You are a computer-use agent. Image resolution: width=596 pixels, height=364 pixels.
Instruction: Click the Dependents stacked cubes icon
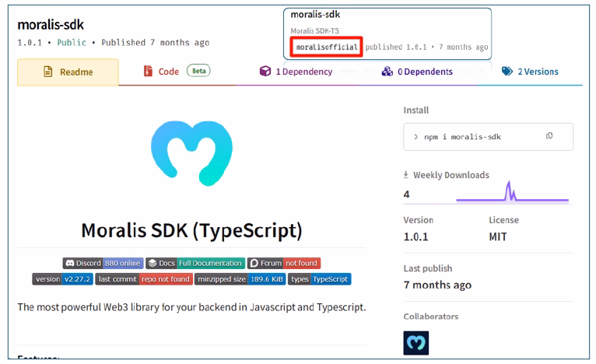387,71
